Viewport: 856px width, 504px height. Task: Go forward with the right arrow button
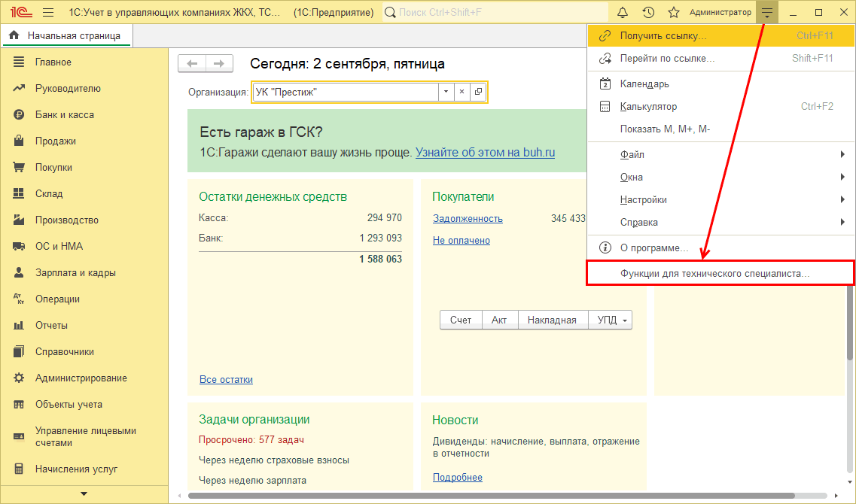(220, 64)
